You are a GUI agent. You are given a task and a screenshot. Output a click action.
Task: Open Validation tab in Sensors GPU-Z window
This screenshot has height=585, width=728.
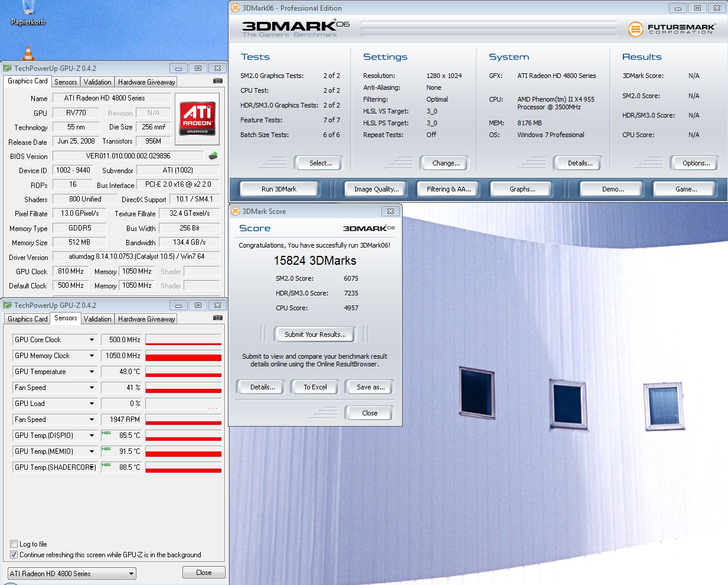point(97,319)
